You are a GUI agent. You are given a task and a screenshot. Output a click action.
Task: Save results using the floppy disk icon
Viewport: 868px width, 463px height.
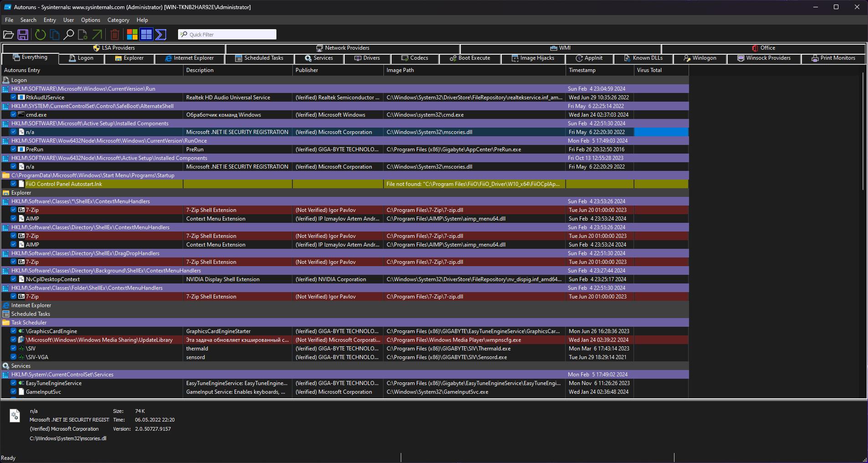tap(23, 35)
